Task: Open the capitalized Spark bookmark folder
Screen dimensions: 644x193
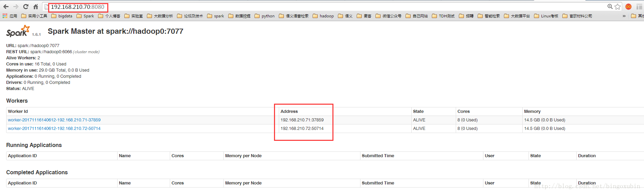Action: click(85, 16)
